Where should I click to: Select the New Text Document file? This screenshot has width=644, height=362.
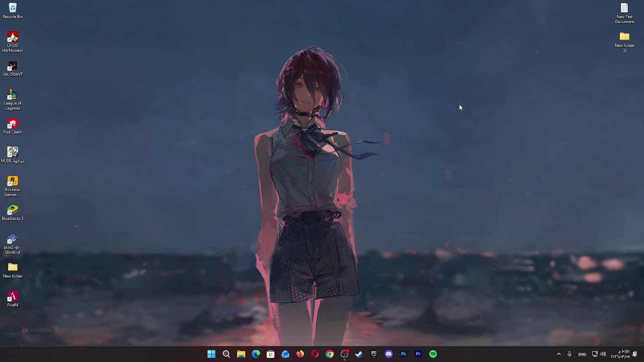624,14
